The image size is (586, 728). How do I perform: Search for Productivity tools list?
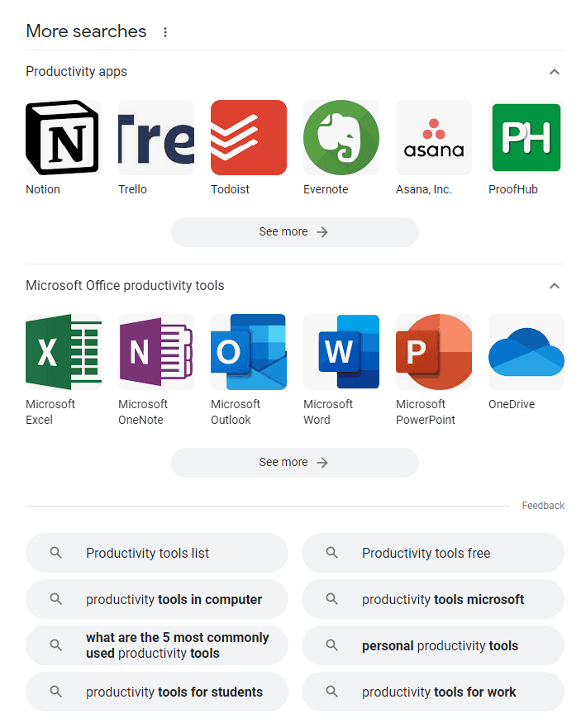157,553
